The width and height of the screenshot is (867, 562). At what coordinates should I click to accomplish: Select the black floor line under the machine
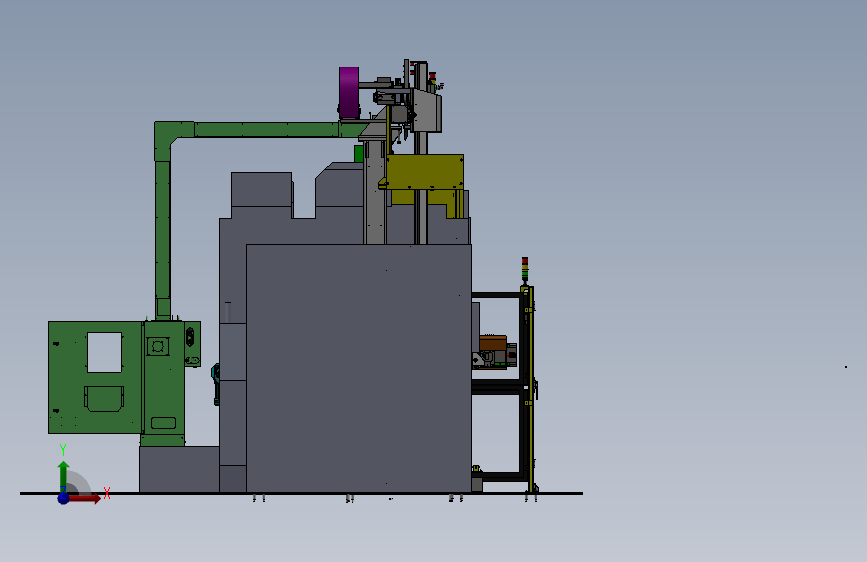click(x=301, y=493)
